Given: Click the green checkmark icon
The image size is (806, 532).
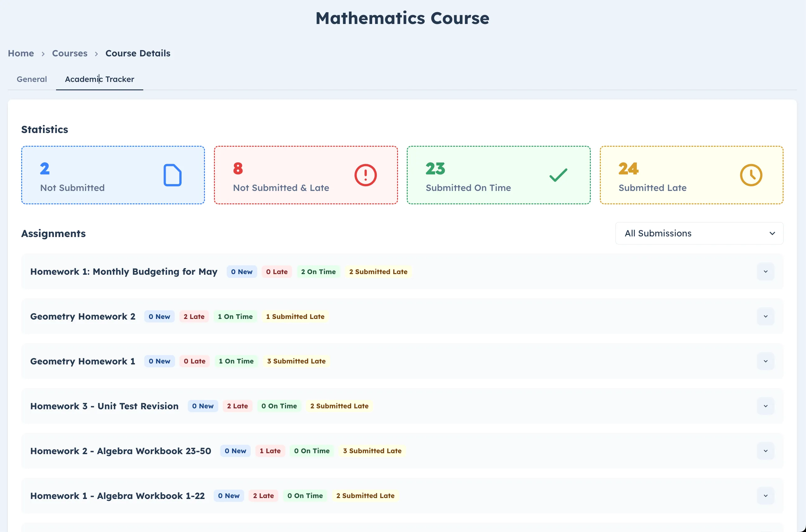Looking at the screenshot, I should pos(558,175).
